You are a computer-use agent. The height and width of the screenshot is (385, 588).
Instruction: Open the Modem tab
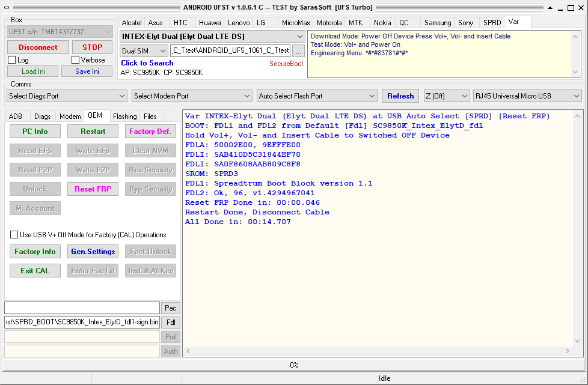[x=70, y=117]
